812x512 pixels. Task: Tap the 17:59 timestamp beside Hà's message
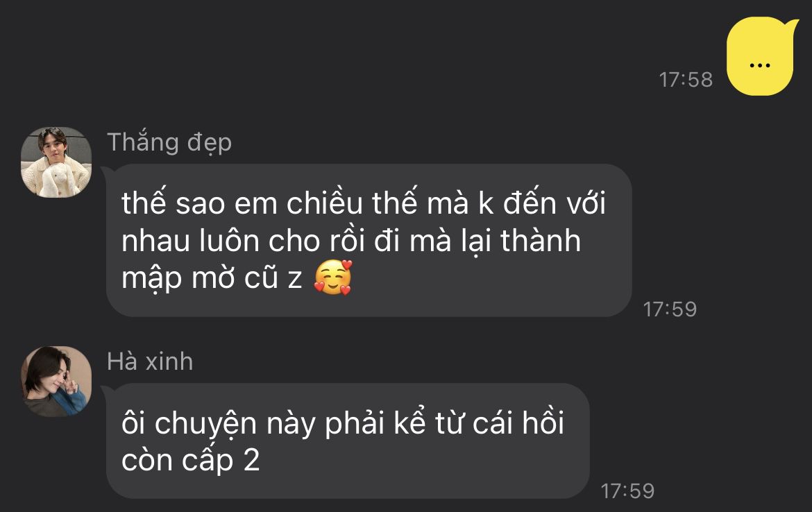tap(627, 490)
